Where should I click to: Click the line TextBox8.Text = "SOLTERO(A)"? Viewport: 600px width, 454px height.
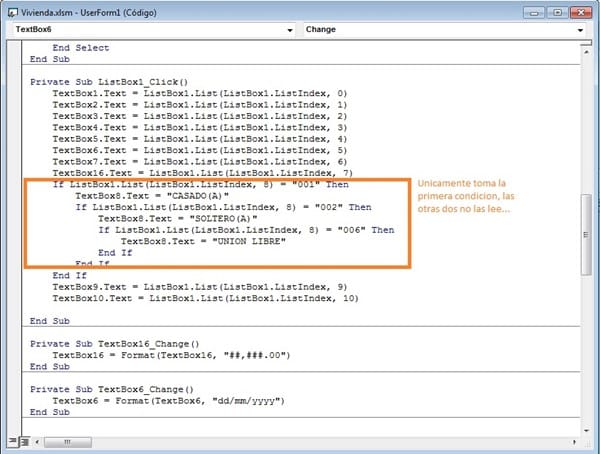point(178,219)
